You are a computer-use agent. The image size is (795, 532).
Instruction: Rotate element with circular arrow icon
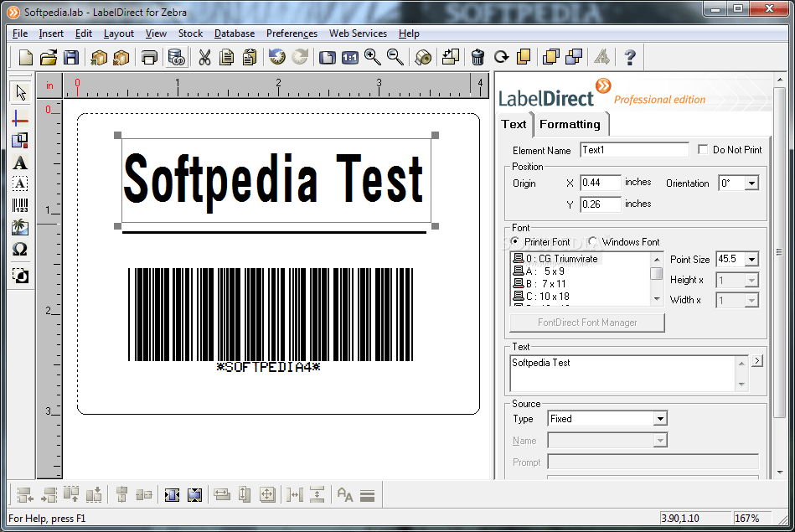501,57
